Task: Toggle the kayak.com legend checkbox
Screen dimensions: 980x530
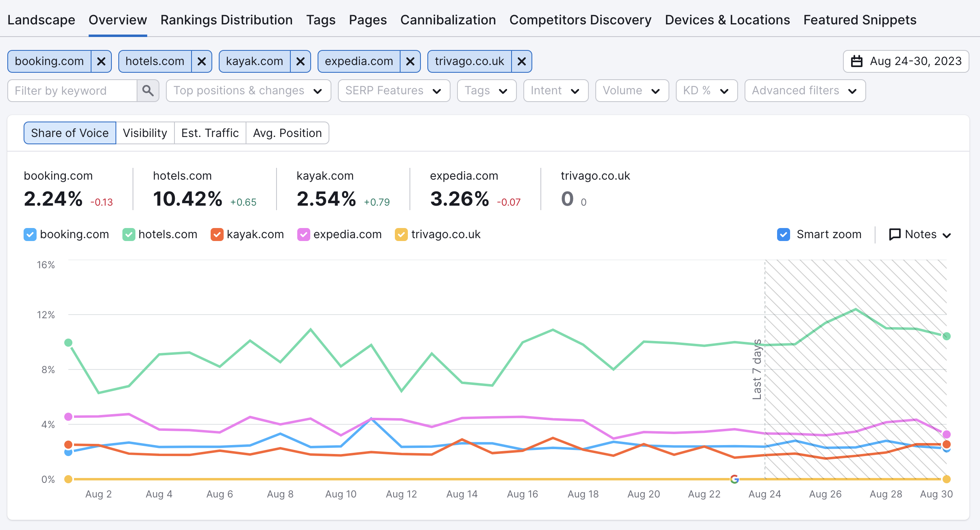Action: pyautogui.click(x=218, y=235)
